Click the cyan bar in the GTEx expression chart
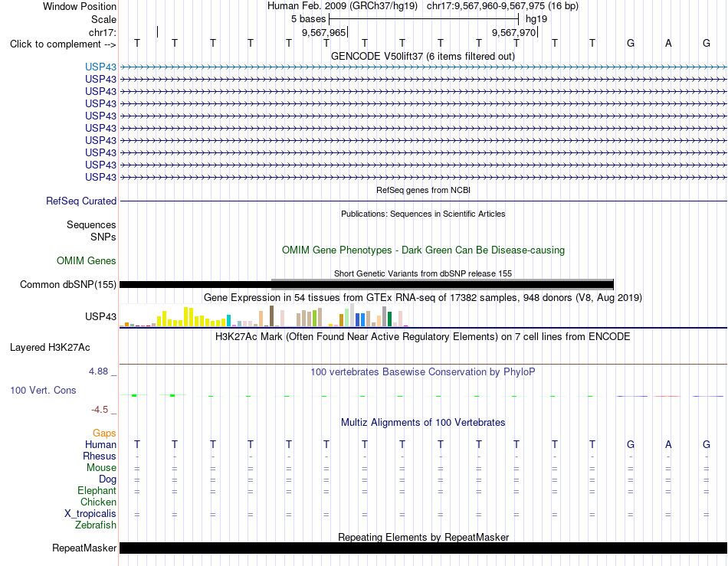Screen dimensions: 728x566 (x=229, y=321)
